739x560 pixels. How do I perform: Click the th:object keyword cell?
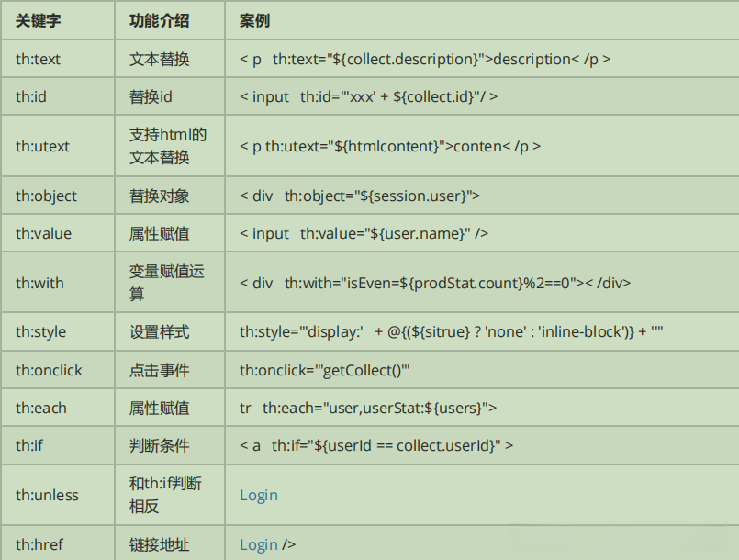[x=46, y=196]
